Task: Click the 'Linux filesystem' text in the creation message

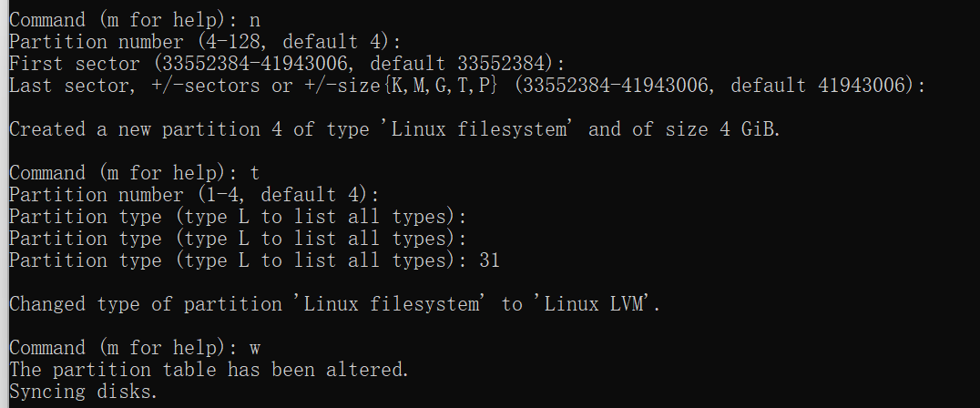Action: pyautogui.click(x=479, y=129)
